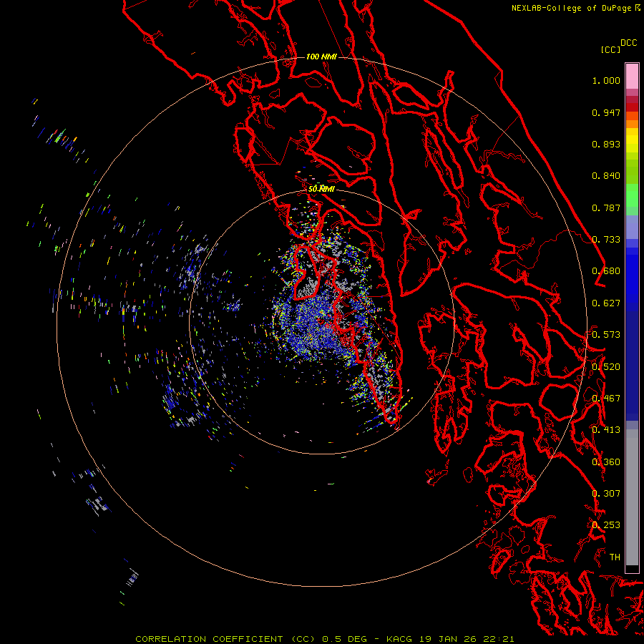Click the 0.947 scale value
The image size is (644, 644).
606,112
